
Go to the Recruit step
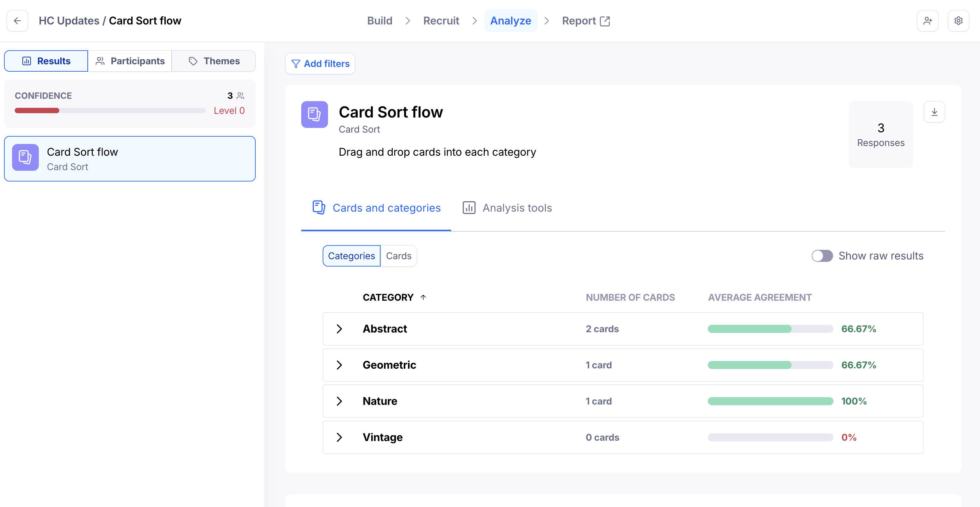[x=441, y=20]
